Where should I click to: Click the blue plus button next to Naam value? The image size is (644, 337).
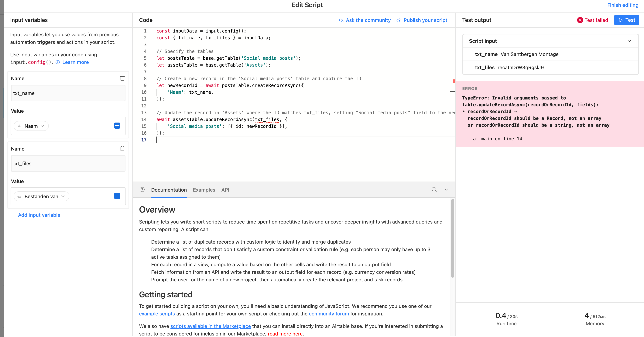117,126
